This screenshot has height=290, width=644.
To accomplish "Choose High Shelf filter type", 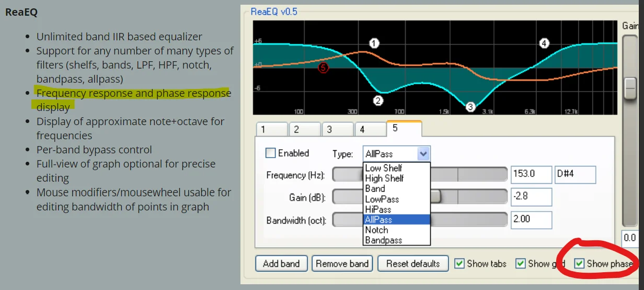I will [x=397, y=178].
